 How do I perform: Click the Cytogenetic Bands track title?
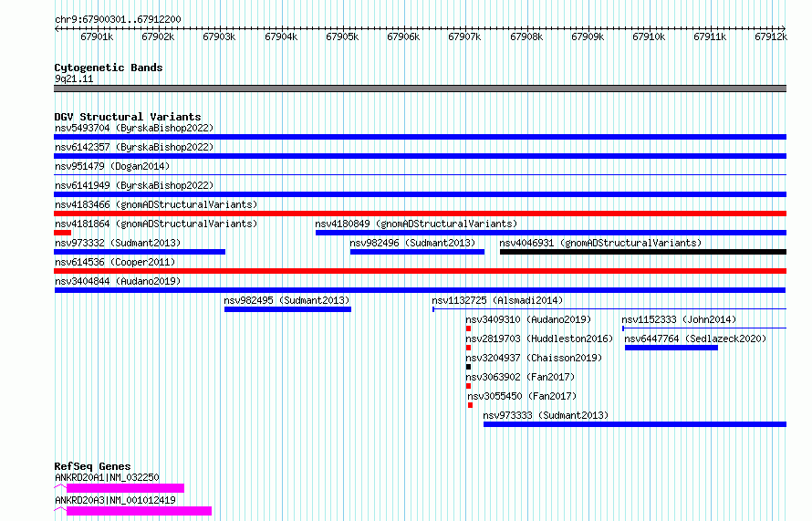[109, 68]
